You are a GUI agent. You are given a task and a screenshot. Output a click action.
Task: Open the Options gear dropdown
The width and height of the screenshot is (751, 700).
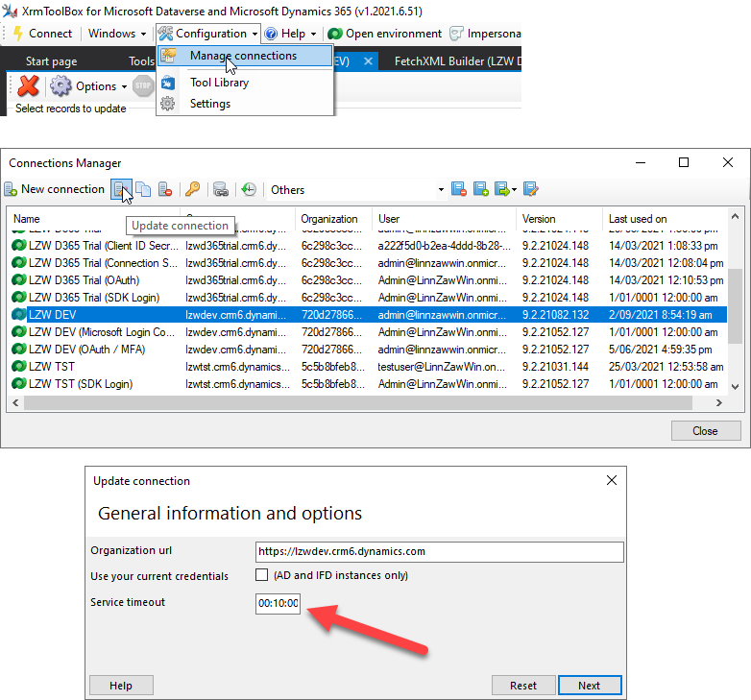pyautogui.click(x=89, y=86)
